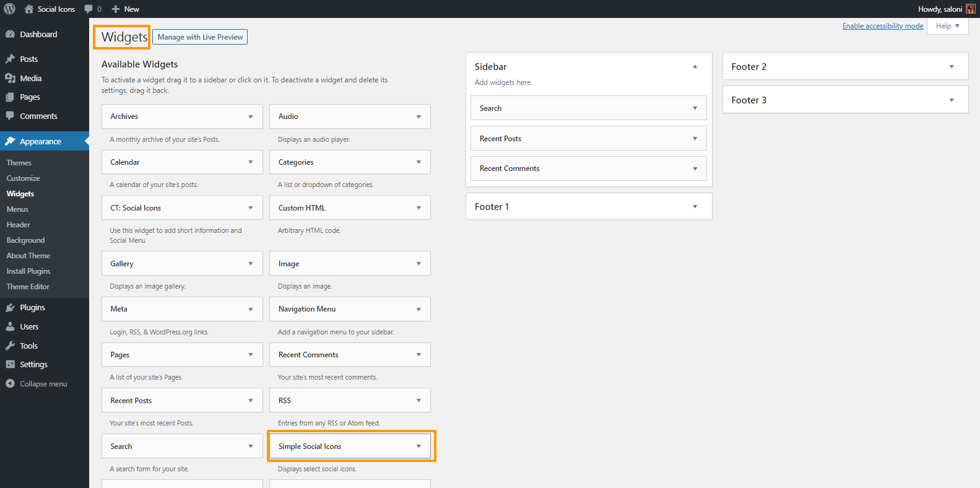
Task: Open the Theme Editor submenu item
Action: point(28,287)
